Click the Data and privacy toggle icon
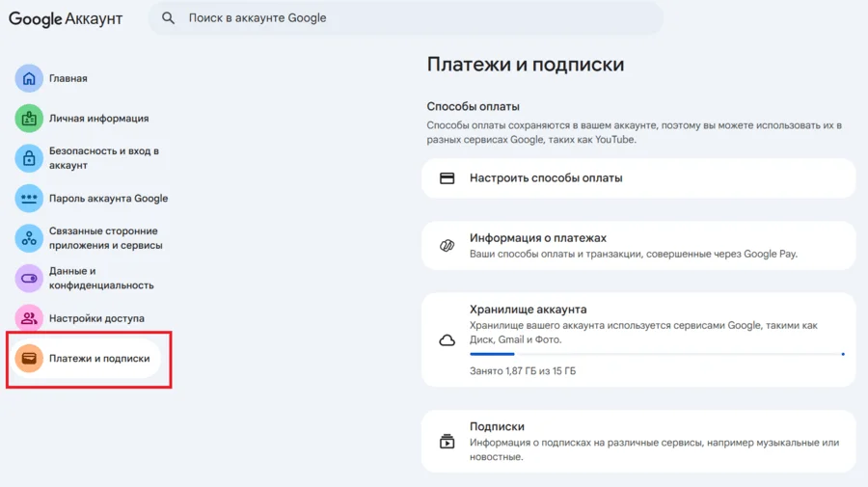 point(29,279)
